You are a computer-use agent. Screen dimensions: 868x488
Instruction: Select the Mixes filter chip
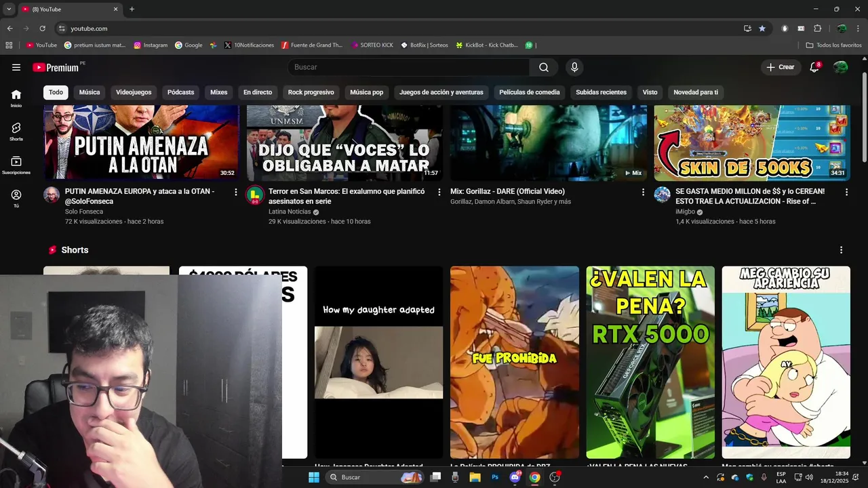pos(218,92)
